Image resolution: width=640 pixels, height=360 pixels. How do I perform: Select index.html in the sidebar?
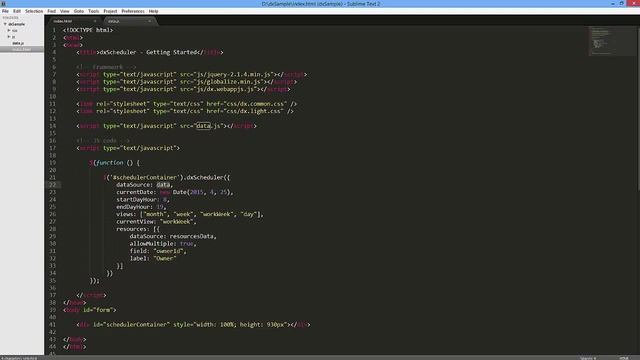[21, 49]
